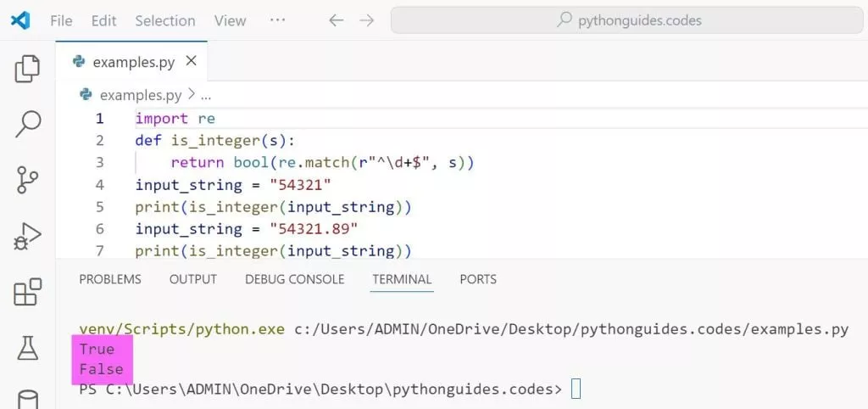This screenshot has width=868, height=409.
Task: Click the Go Forward arrow
Action: [366, 20]
